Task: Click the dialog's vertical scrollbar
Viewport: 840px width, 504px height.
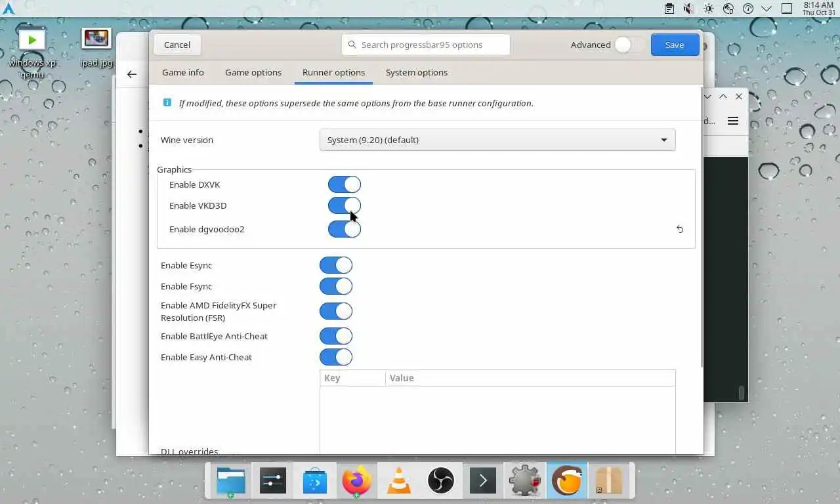Action: point(701,227)
